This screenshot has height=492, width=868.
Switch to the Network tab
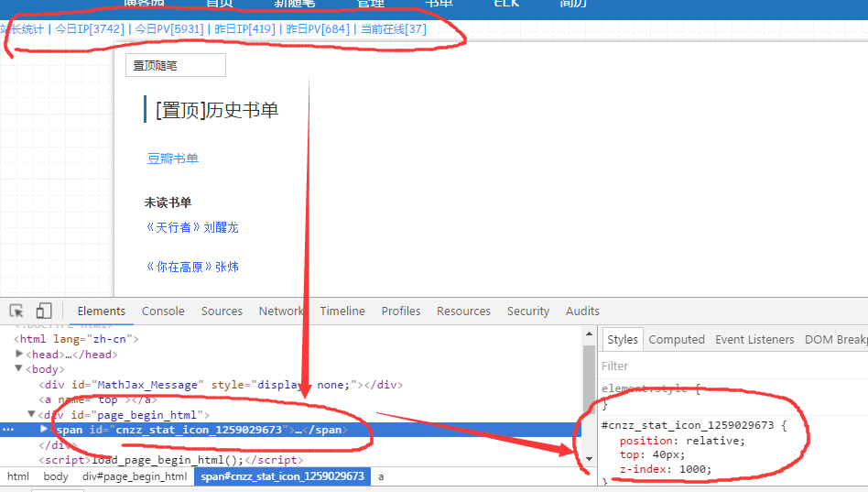281,311
